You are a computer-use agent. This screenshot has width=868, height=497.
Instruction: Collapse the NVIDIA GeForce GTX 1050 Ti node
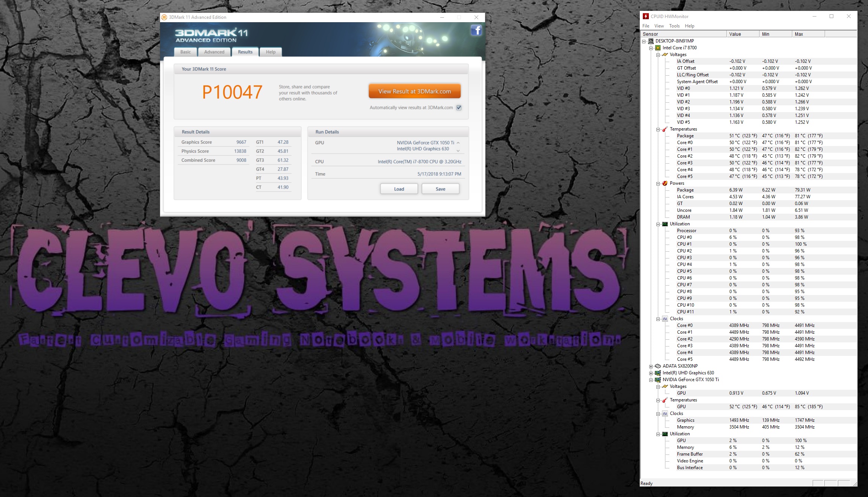[651, 380]
